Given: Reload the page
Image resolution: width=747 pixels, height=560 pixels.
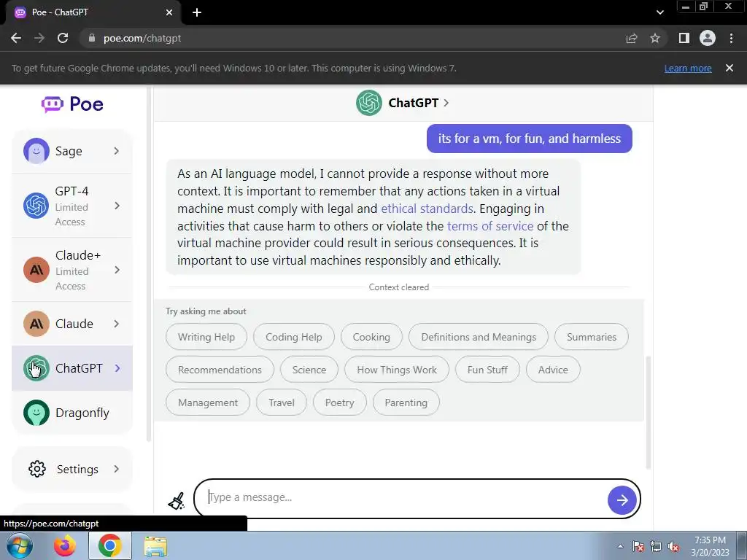Looking at the screenshot, I should [x=63, y=38].
